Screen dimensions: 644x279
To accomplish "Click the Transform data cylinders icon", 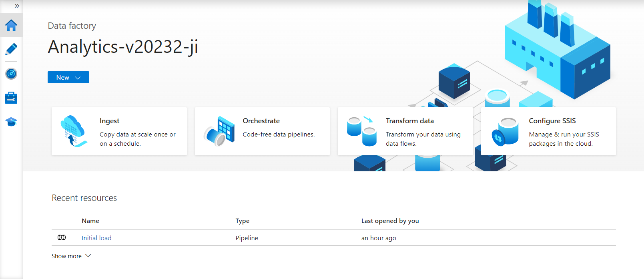I will coord(362,131).
